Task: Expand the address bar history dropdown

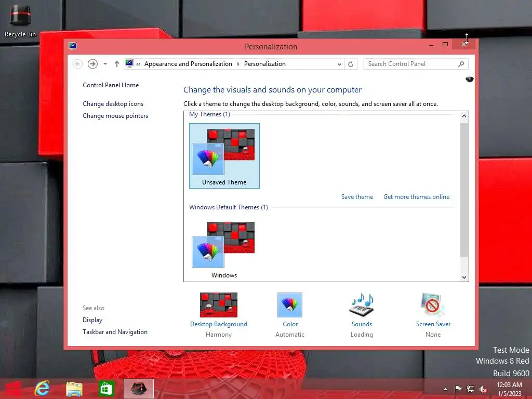Action: point(339,64)
